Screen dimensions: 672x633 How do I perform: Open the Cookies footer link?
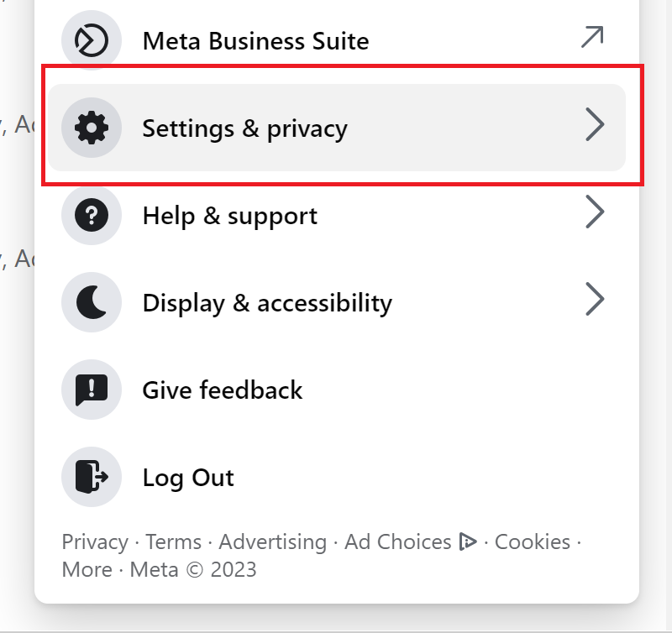coord(533,541)
